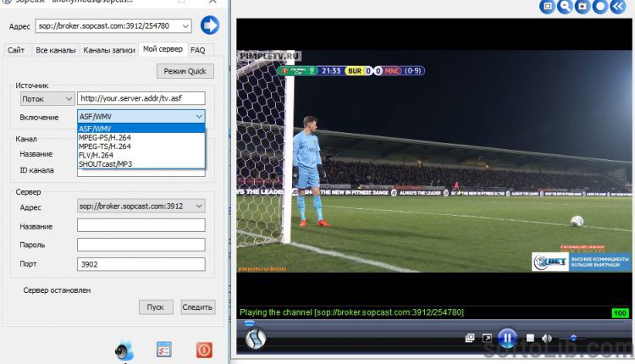Screen dimensions: 635x364
Task: Open the FAQ tab
Action: pyautogui.click(x=198, y=50)
